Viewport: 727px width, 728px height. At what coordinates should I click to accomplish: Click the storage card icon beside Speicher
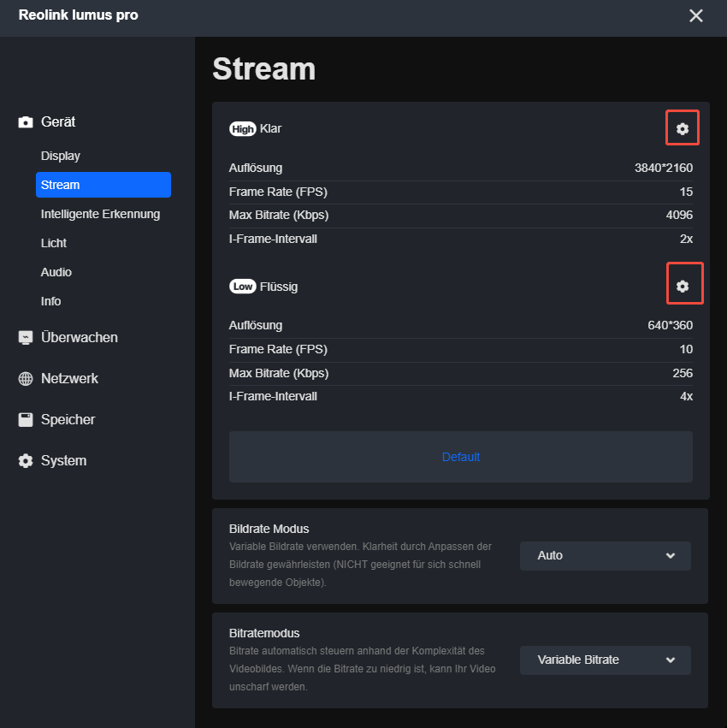click(26, 420)
